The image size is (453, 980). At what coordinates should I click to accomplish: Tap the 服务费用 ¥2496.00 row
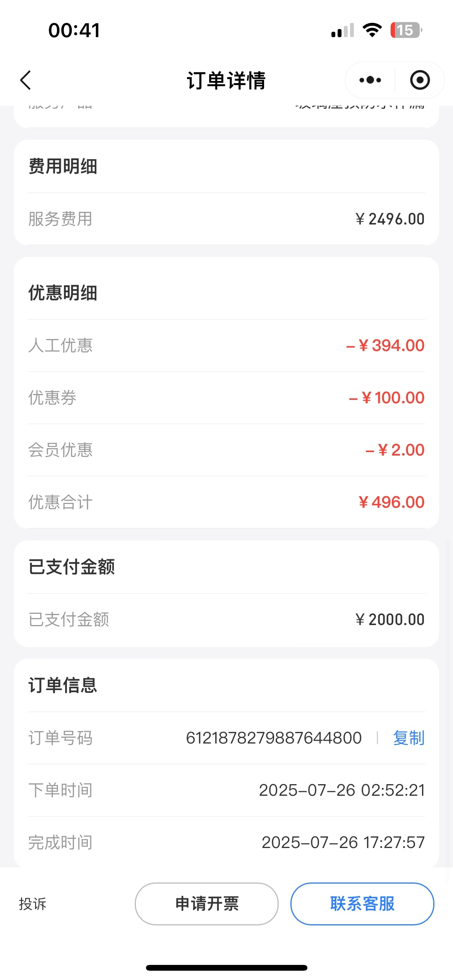[226, 219]
